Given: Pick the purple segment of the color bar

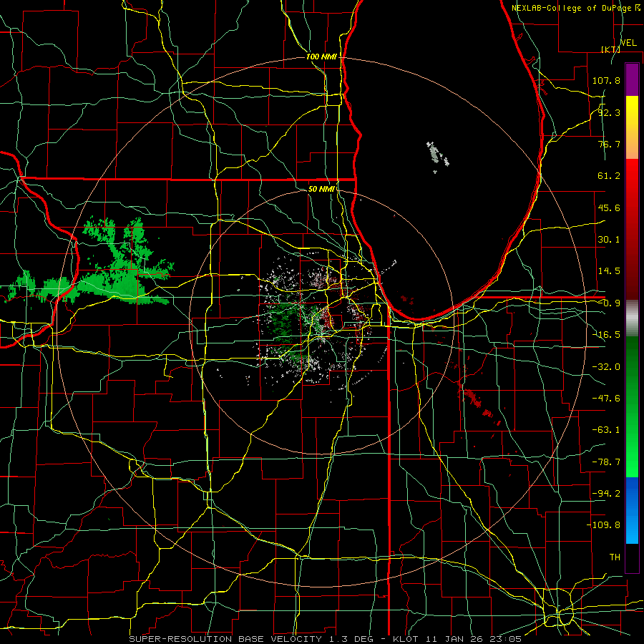Looking at the screenshot, I should (632, 79).
